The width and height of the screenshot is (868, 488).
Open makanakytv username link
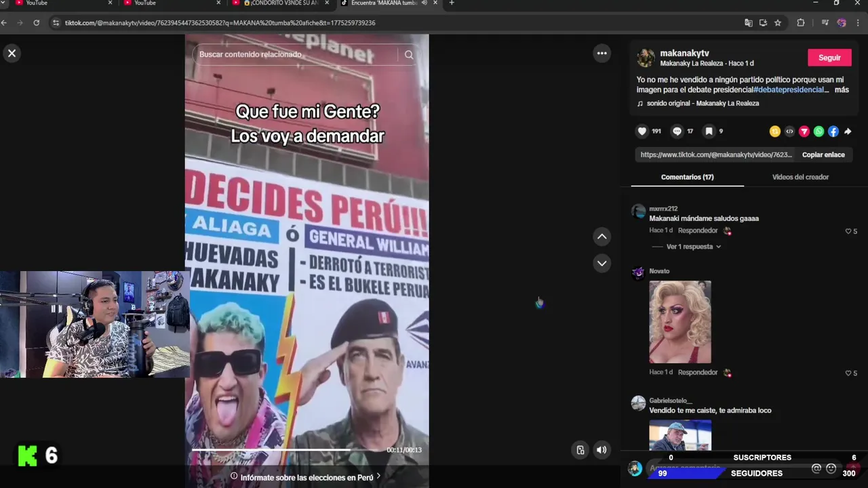(684, 53)
